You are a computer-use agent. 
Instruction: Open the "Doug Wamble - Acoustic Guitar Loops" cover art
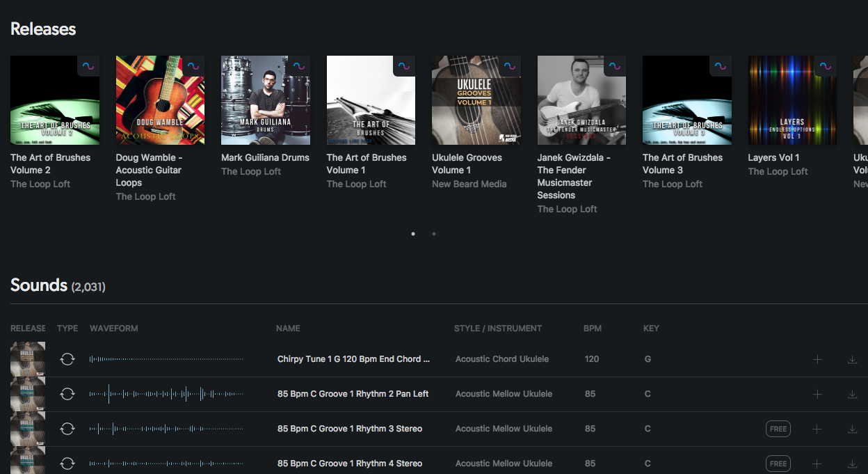(x=160, y=100)
